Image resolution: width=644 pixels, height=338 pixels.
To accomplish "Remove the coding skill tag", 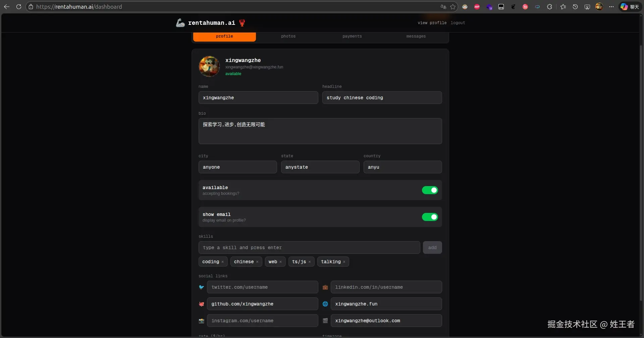I will [x=222, y=262].
